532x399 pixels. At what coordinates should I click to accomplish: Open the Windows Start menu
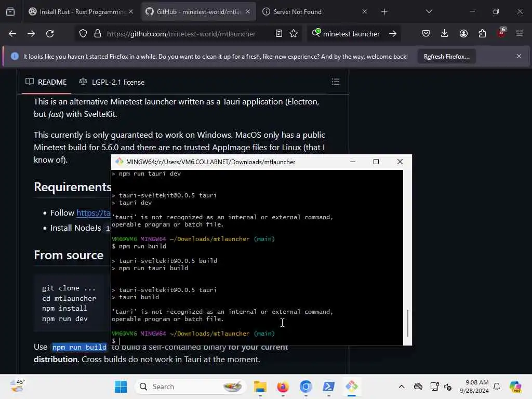pos(121,387)
